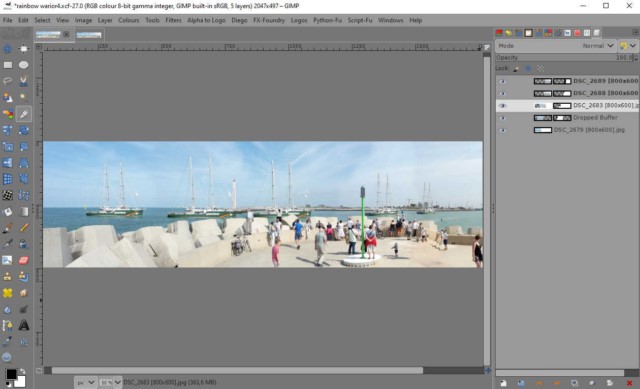The image size is (640, 389).
Task: Select the Alignment tool
Action: click(24, 49)
